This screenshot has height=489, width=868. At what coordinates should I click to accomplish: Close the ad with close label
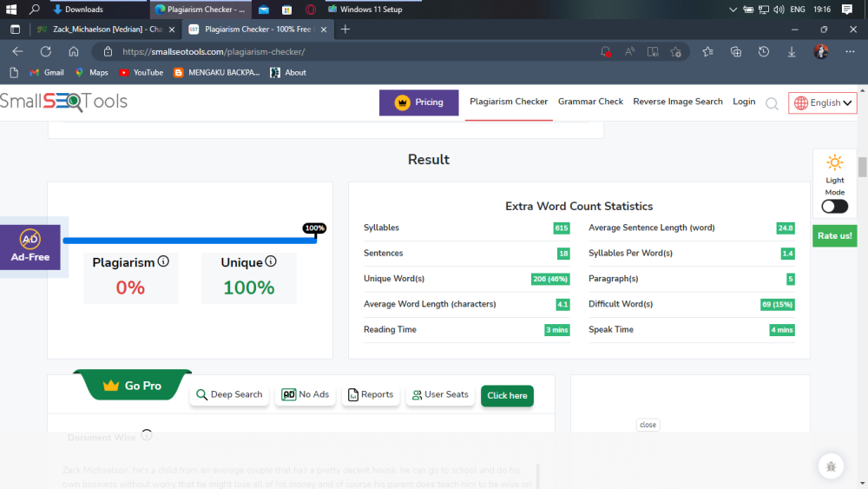[x=648, y=425]
